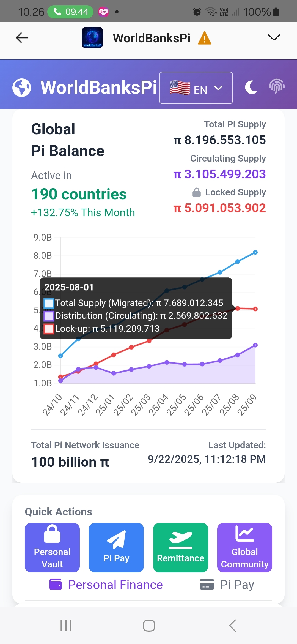297x644 pixels.
Task: Select the 25/09 Total Supply data point
Action: pyautogui.click(x=255, y=252)
